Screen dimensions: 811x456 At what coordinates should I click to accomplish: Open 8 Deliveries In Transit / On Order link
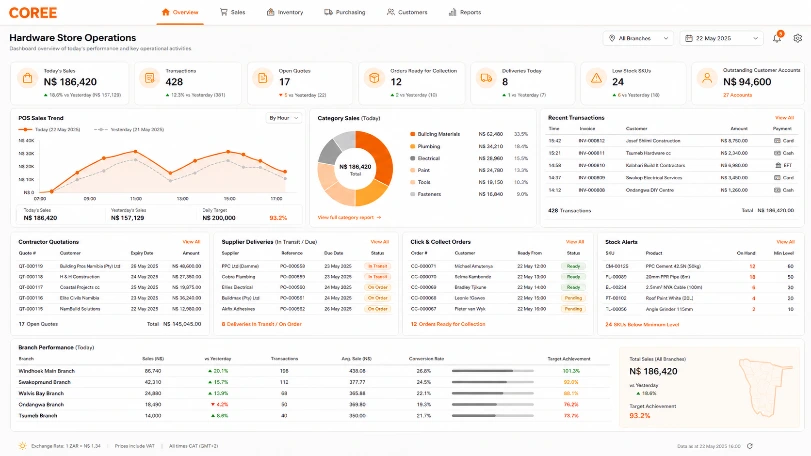click(x=262, y=324)
